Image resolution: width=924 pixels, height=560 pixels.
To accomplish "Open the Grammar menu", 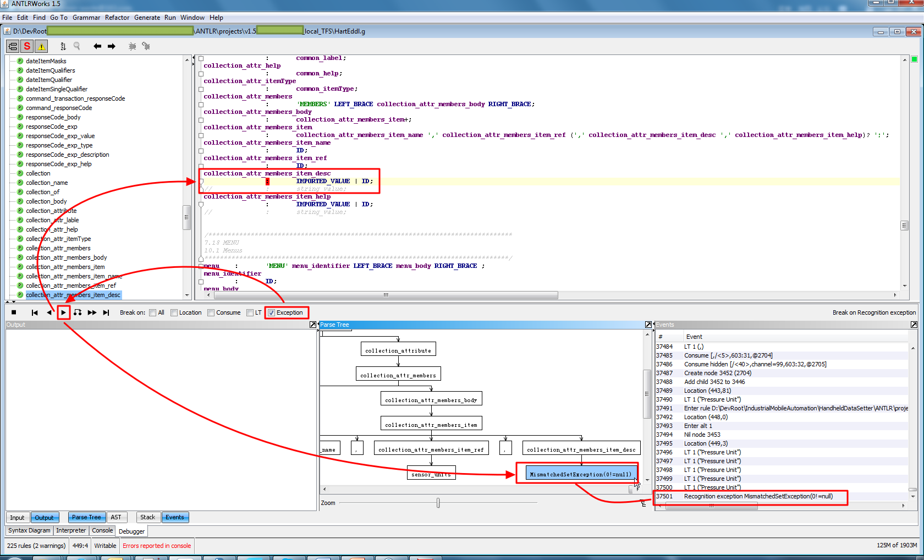I will [x=86, y=18].
